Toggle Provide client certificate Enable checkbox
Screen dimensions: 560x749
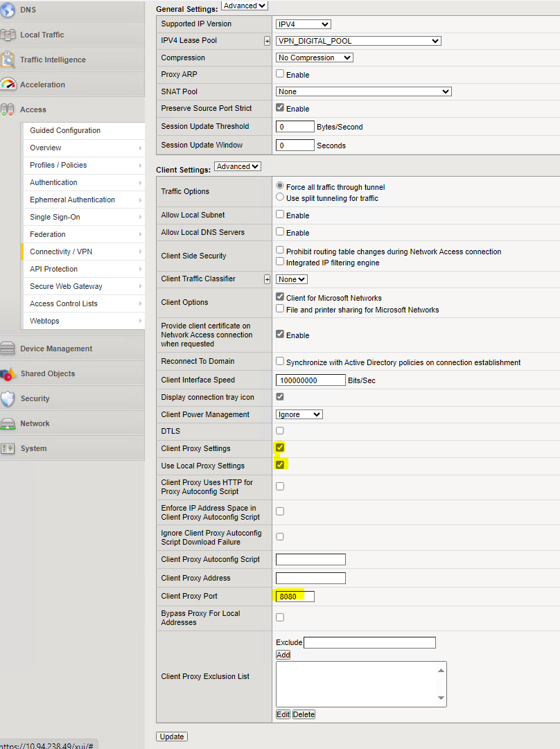tap(280, 334)
